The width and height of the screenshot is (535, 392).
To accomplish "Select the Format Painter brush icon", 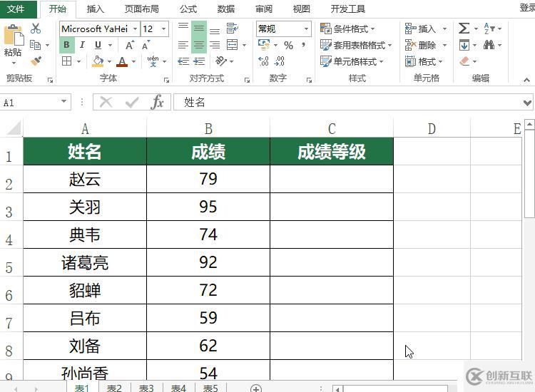I will [x=36, y=61].
